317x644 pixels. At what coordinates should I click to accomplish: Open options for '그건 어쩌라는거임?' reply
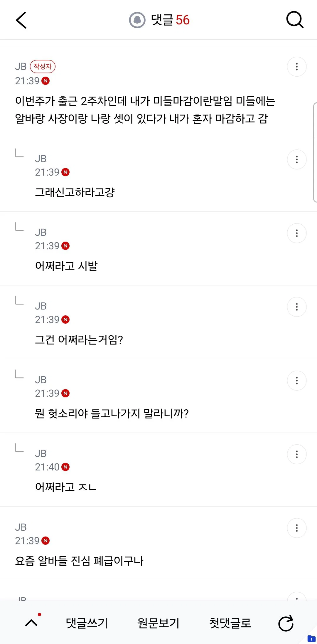[x=297, y=307]
